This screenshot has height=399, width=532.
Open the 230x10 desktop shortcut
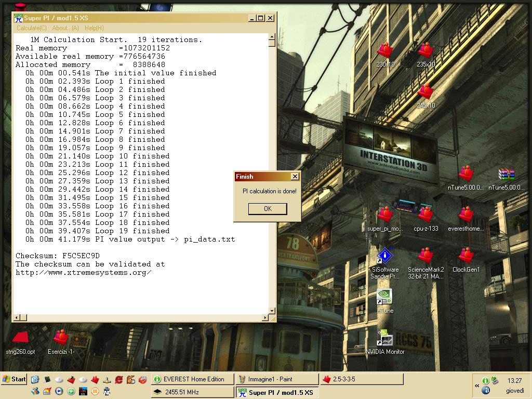click(385, 54)
